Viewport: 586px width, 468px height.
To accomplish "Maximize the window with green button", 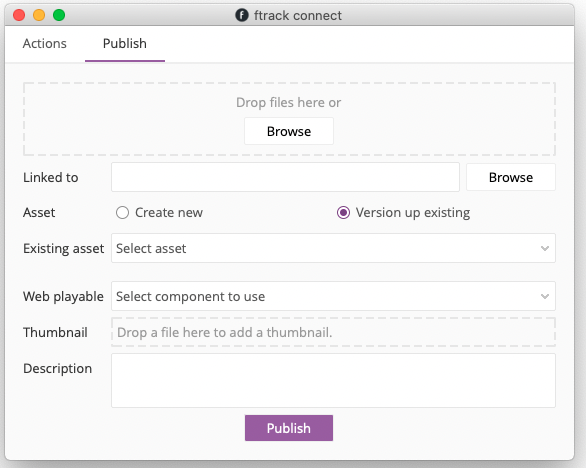I will (x=59, y=15).
